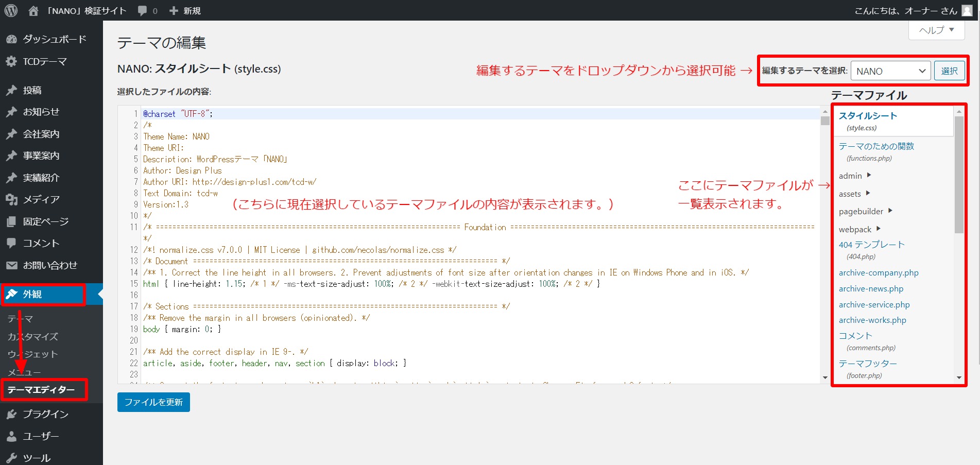This screenshot has height=465, width=980.
Task: Click the theme files list scrollbar thumb
Action: pos(958,175)
